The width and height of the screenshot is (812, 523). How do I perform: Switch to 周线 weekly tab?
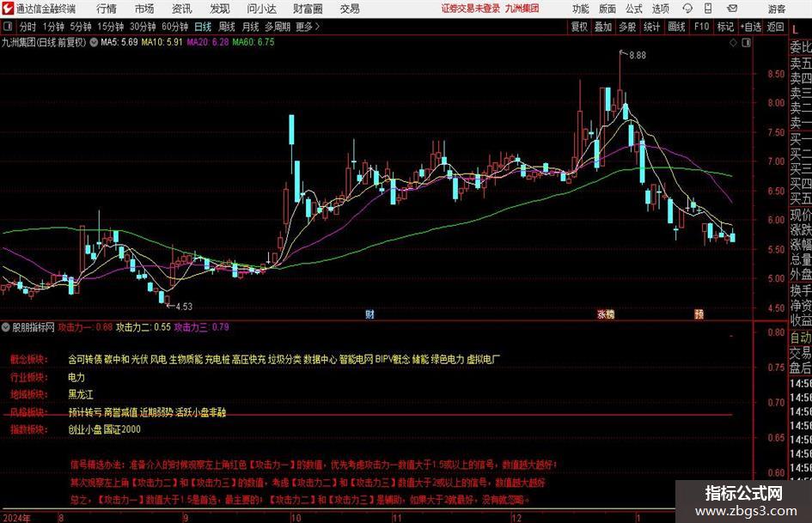pos(227,27)
